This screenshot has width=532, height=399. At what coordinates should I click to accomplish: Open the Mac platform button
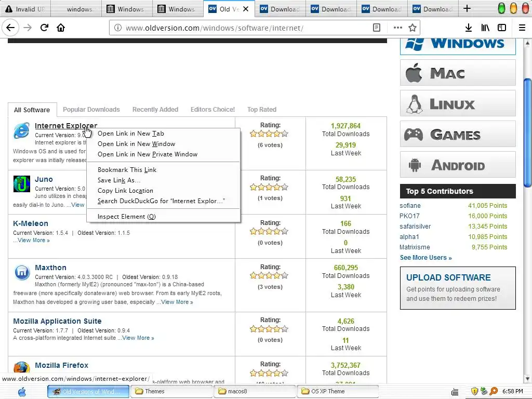point(458,73)
